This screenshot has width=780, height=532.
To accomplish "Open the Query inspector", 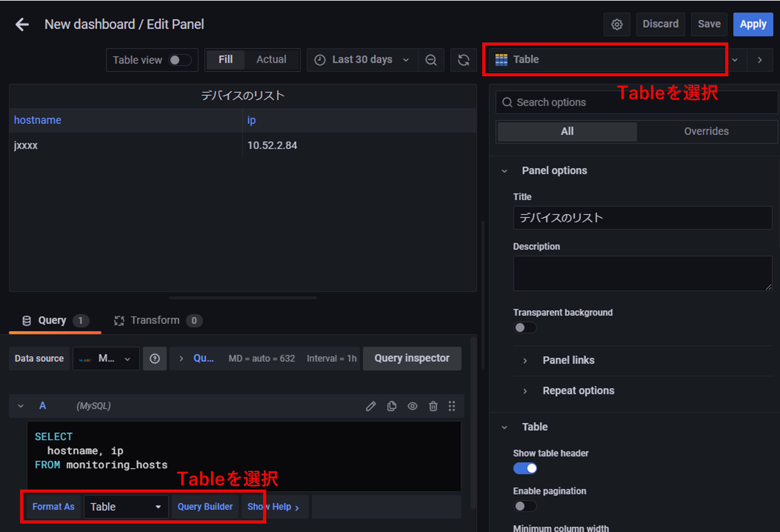I will pos(412,359).
